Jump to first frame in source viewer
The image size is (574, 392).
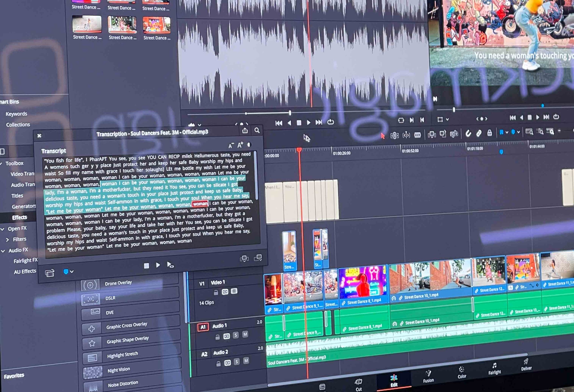[x=279, y=123]
